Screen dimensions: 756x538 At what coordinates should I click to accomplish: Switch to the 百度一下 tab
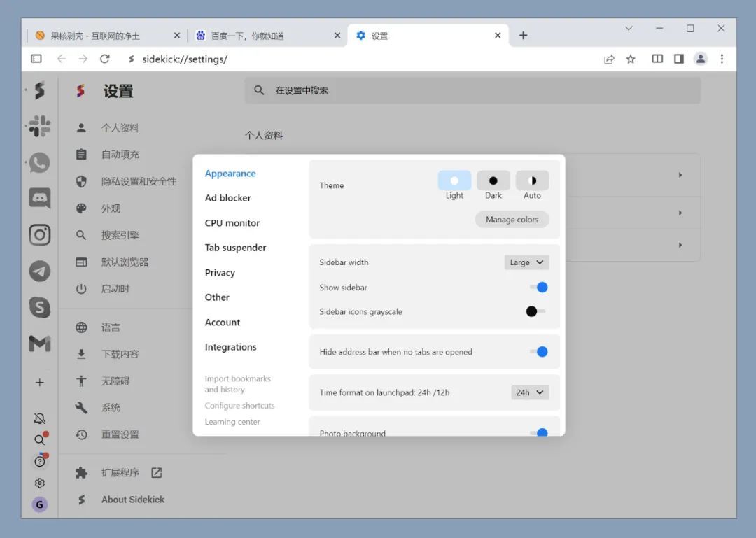[x=267, y=36]
